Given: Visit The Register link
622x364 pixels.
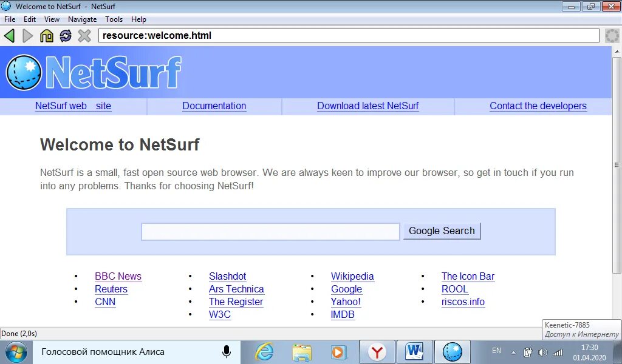Looking at the screenshot, I should pyautogui.click(x=236, y=302).
